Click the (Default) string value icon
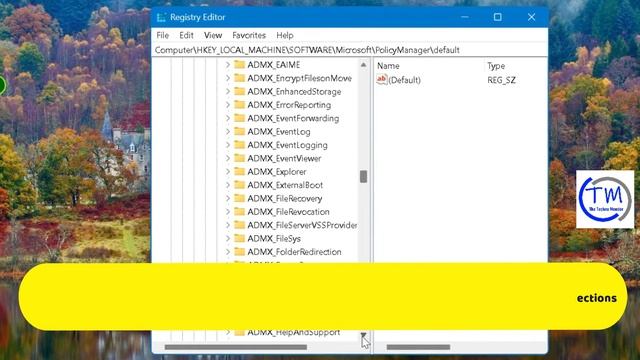The width and height of the screenshot is (640, 360). (x=382, y=80)
